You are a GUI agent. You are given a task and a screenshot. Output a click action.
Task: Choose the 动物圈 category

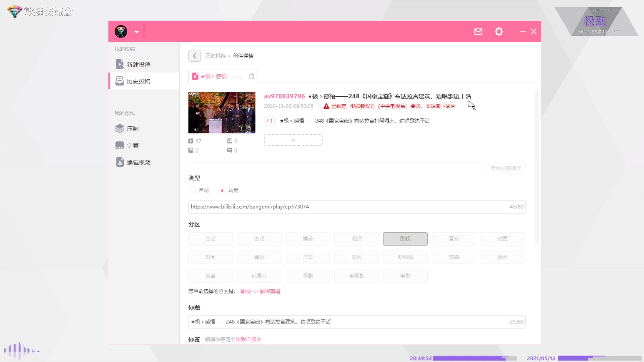point(405,257)
